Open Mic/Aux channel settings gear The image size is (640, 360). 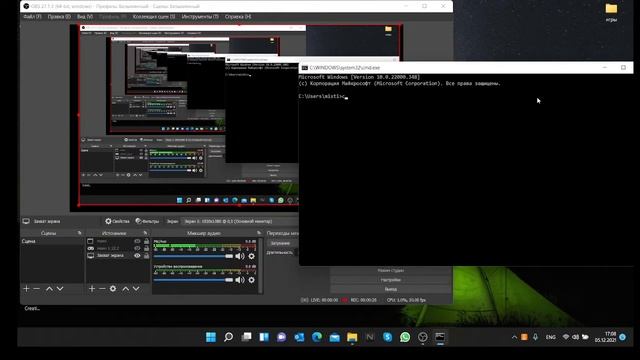(x=251, y=256)
